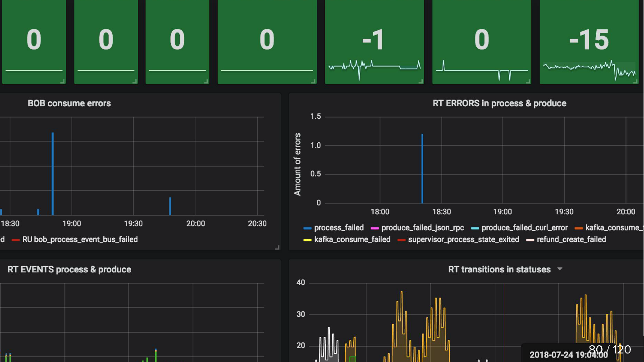Click the tallest blue bar in BOB consume errors

(53, 174)
